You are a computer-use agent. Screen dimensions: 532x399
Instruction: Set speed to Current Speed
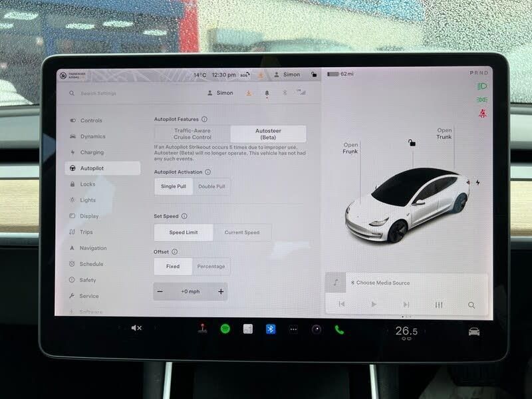pos(242,232)
